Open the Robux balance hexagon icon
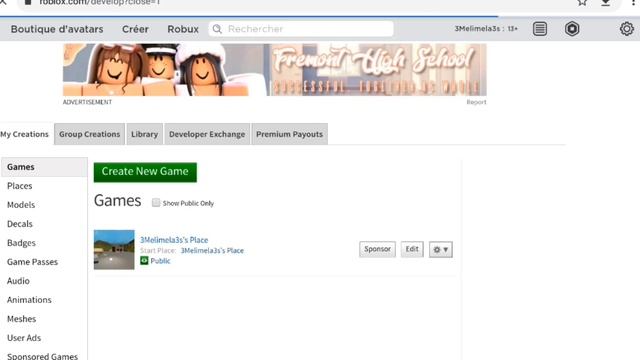The height and width of the screenshot is (360, 640). [572, 29]
